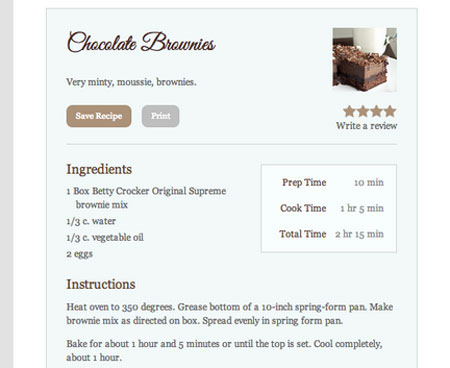Click the 2 eggs ingredient
This screenshot has height=368, width=450.
coord(80,254)
